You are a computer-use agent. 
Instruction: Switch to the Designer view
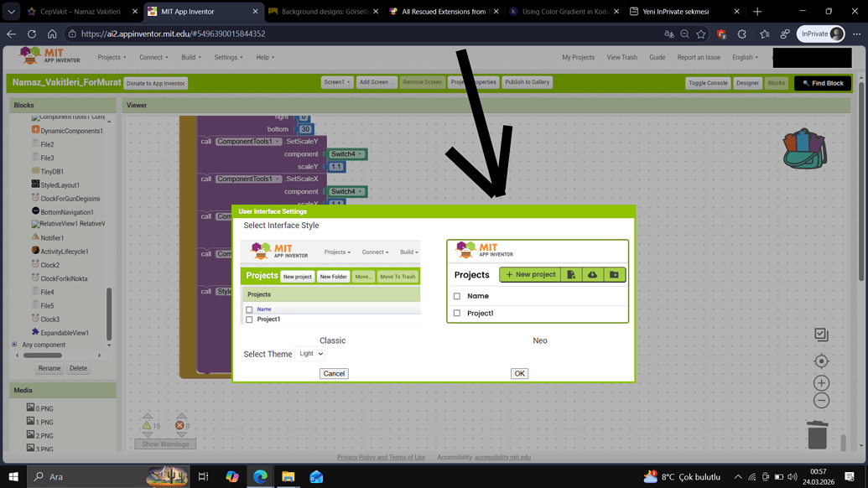point(747,83)
